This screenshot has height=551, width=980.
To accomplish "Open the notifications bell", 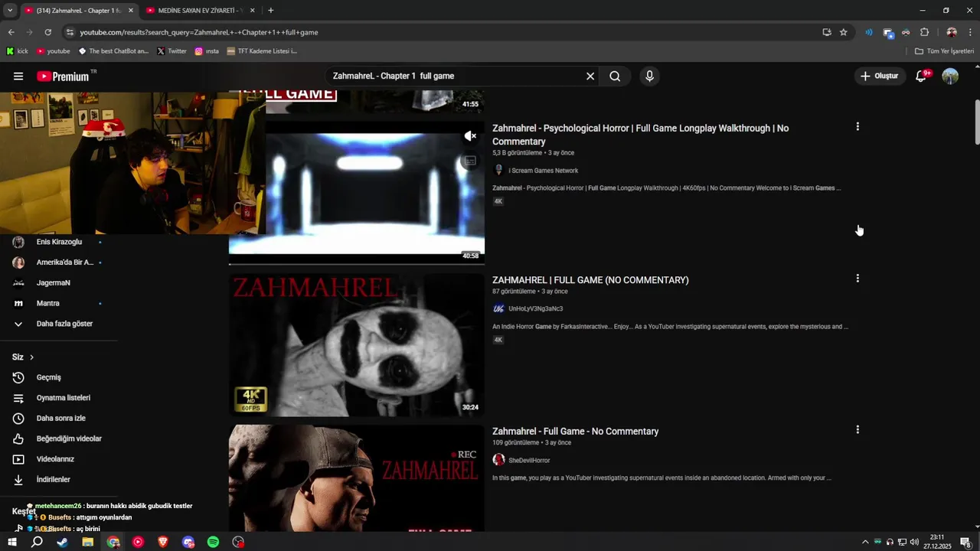I will pos(921,77).
